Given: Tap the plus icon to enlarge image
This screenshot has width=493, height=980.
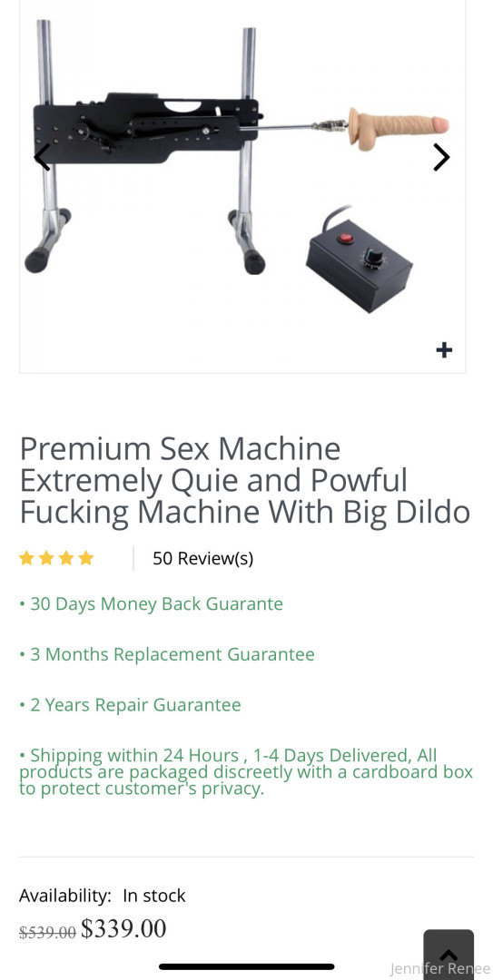Looking at the screenshot, I should point(444,350).
